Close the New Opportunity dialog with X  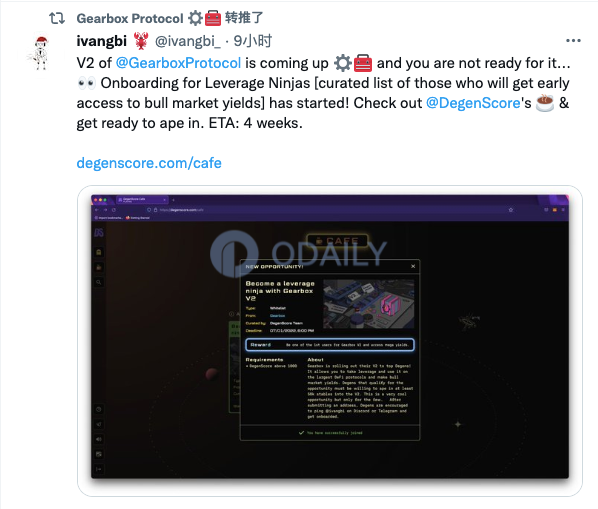tap(413, 266)
